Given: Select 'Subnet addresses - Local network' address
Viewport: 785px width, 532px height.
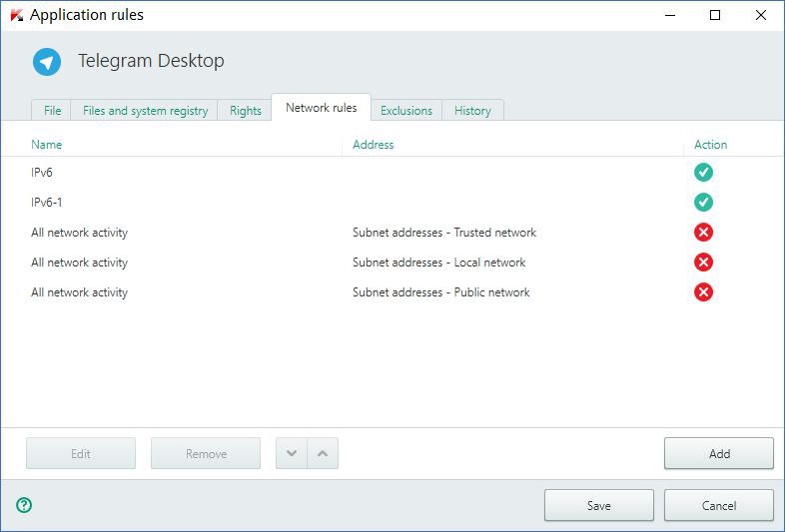Looking at the screenshot, I should click(x=439, y=263).
